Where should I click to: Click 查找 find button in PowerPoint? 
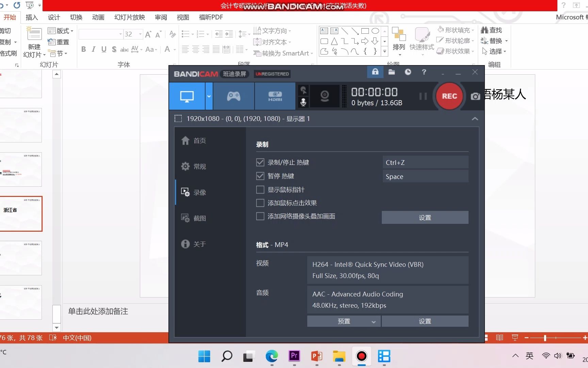click(x=491, y=30)
